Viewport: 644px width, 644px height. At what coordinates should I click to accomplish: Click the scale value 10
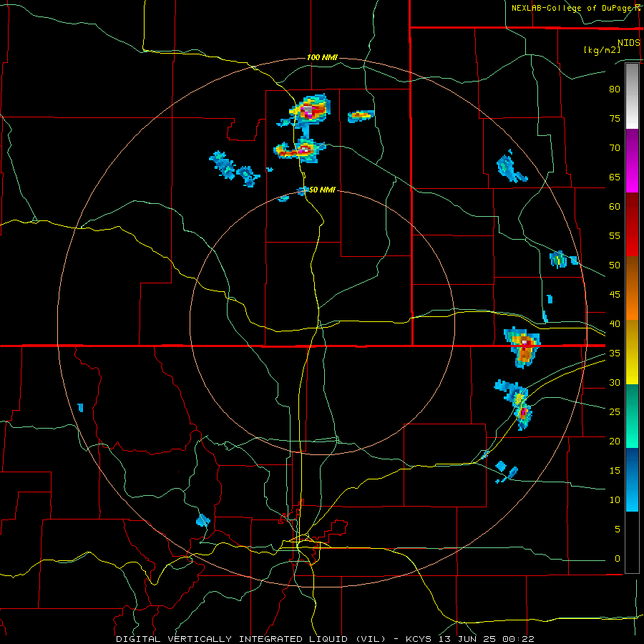pyautogui.click(x=615, y=500)
